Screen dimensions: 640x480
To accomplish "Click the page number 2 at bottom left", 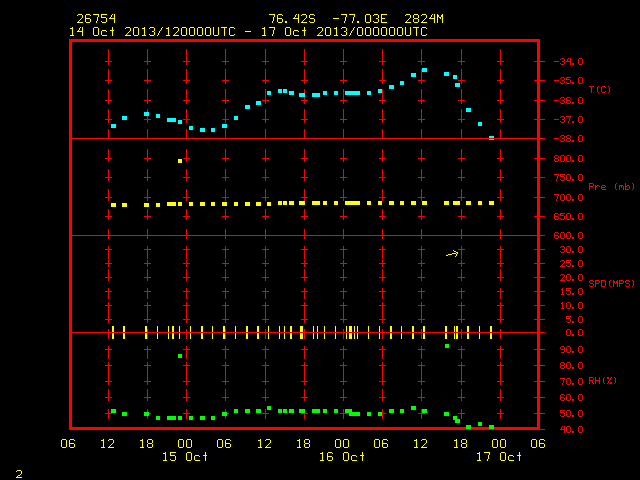I will 19,474.
